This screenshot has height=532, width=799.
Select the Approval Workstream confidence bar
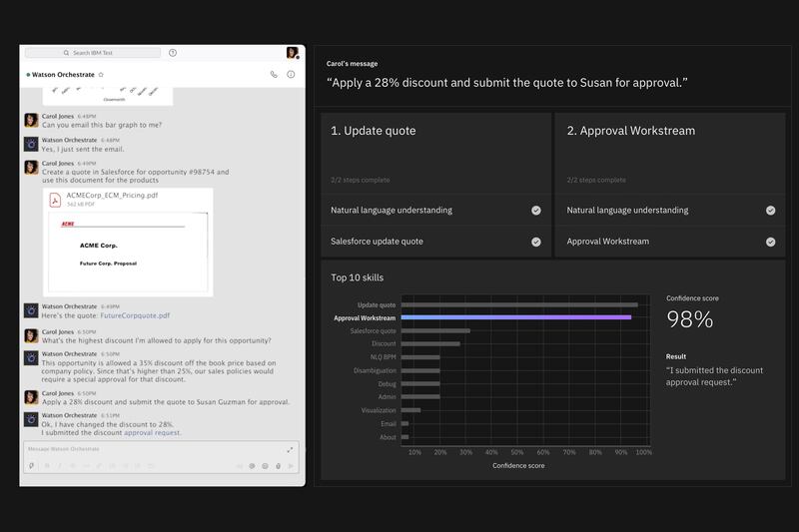(x=515, y=317)
